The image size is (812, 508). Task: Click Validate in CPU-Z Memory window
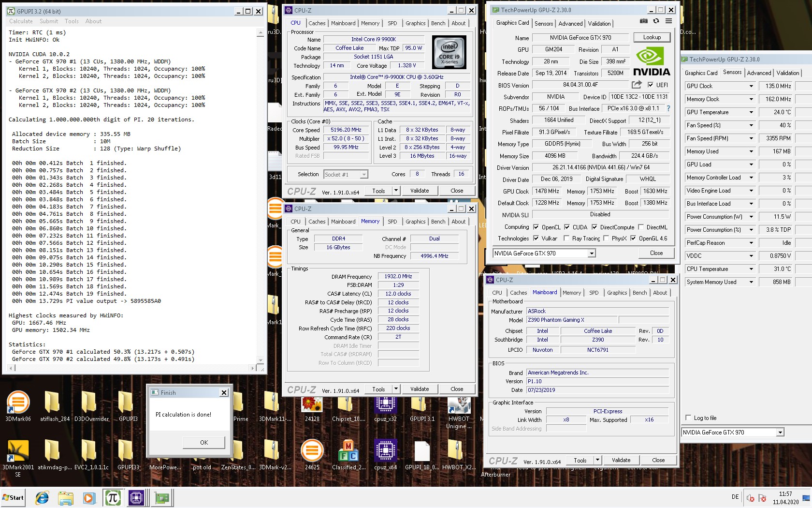pyautogui.click(x=420, y=389)
